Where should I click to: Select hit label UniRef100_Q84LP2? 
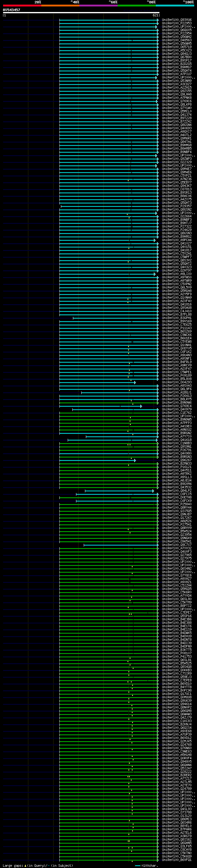(177, 491)
